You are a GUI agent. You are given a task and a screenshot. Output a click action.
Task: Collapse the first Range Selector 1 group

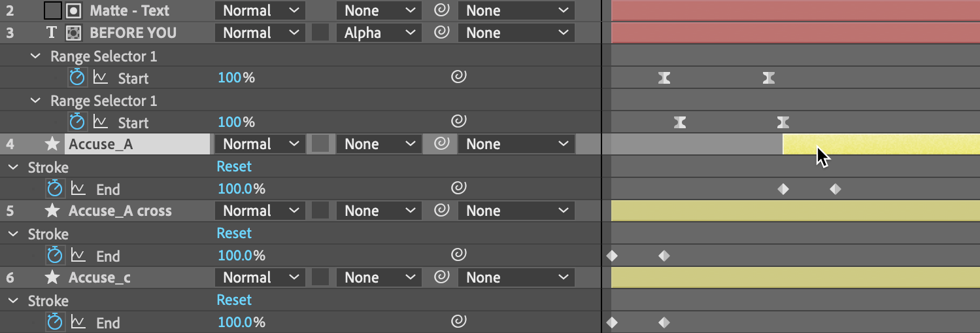point(35,56)
